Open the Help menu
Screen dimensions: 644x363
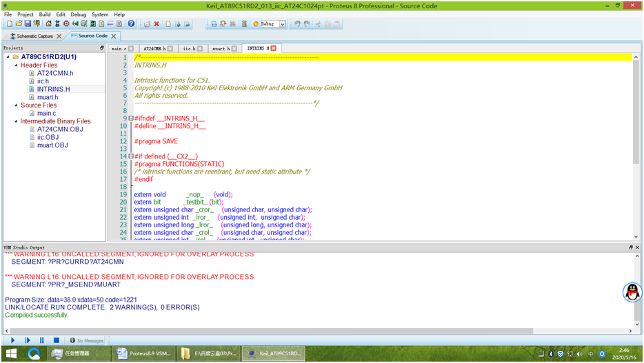coord(119,14)
